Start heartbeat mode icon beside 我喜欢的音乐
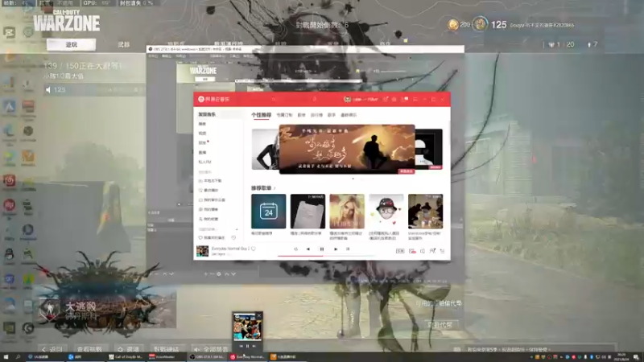Screen dimensions: 644x362 click(x=233, y=237)
